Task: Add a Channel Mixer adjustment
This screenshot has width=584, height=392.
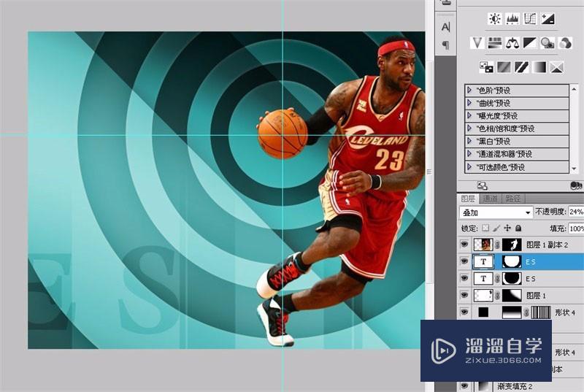Action: coord(565,43)
